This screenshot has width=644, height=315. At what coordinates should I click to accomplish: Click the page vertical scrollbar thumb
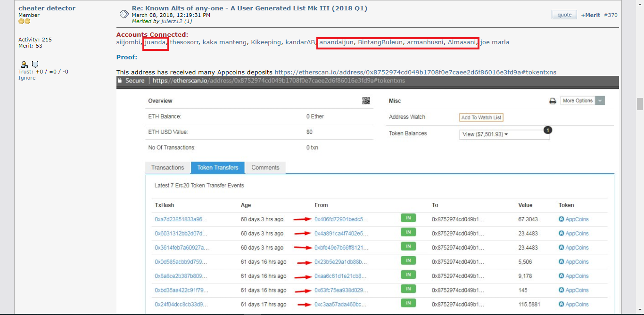(x=640, y=104)
